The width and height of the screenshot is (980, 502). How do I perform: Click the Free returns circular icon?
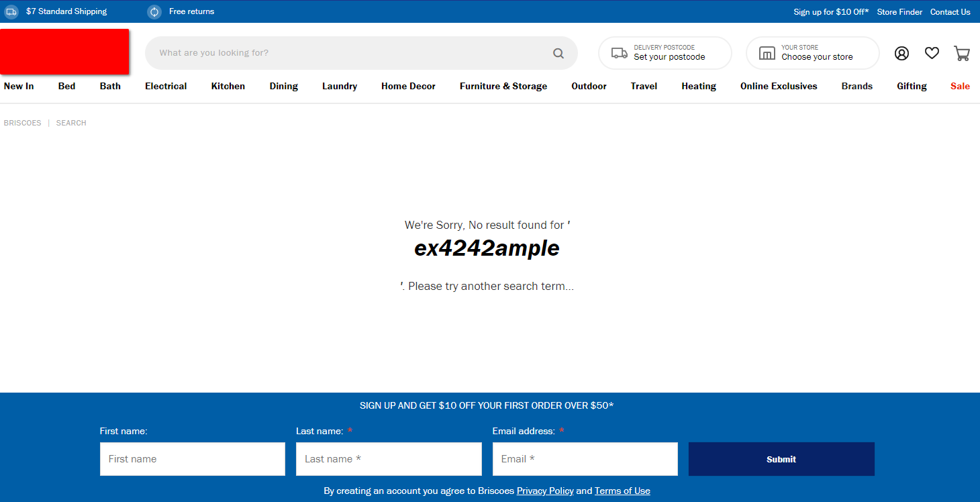click(154, 11)
